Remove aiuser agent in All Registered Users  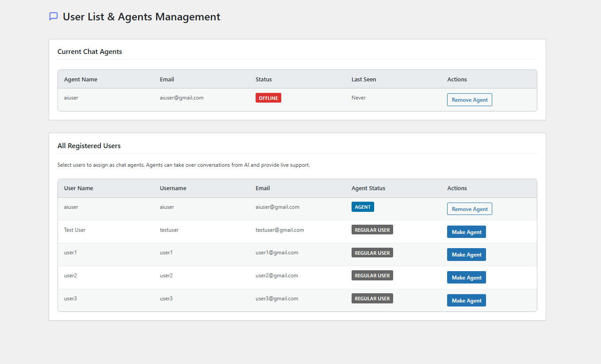[469, 209]
